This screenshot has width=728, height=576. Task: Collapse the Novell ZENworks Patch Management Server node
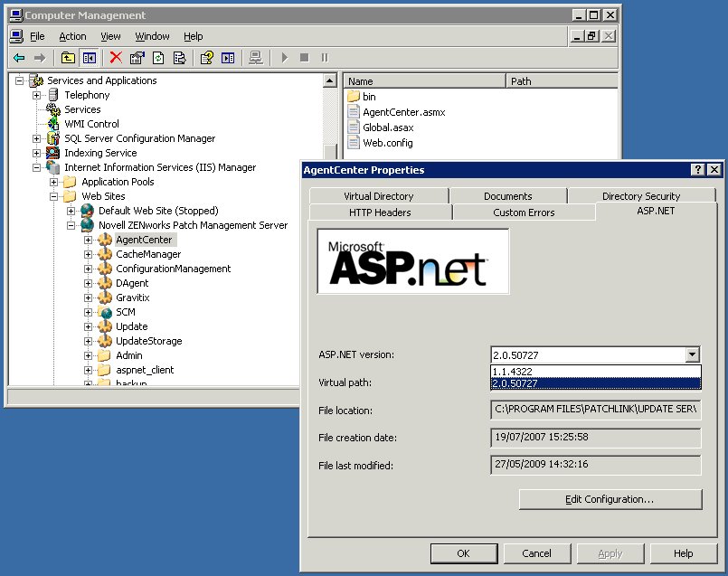click(x=71, y=225)
